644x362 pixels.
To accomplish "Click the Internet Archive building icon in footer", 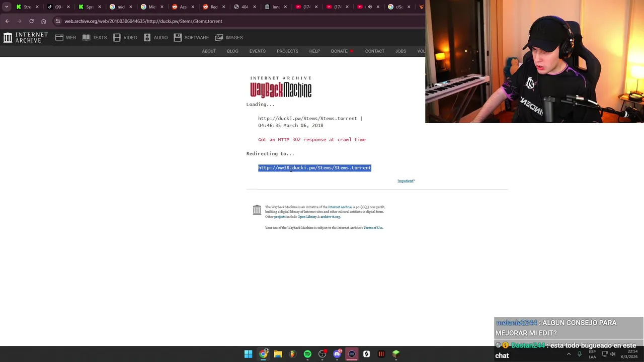I will click(257, 210).
